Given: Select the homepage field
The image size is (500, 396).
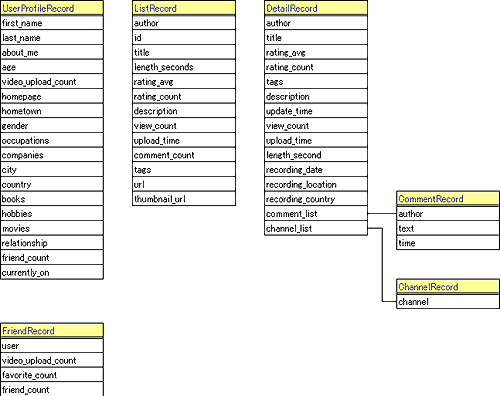Looking at the screenshot, I should [52, 96].
